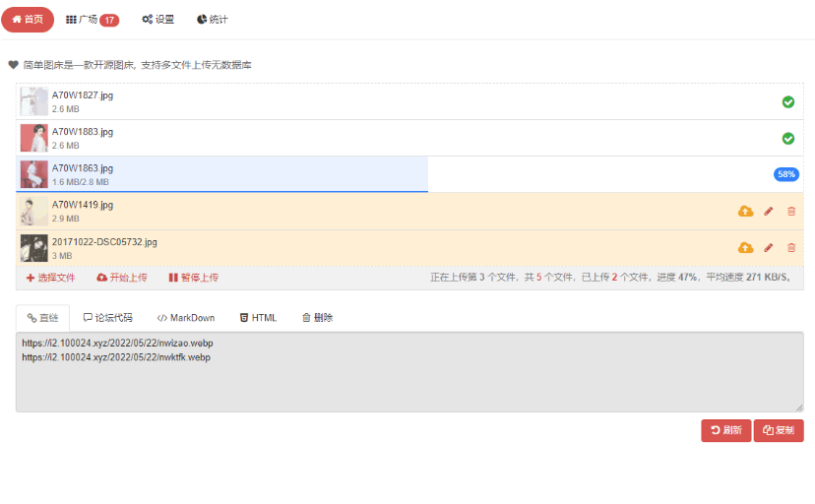
Task: Click the file name A70W1419.jpg
Action: 83,204
